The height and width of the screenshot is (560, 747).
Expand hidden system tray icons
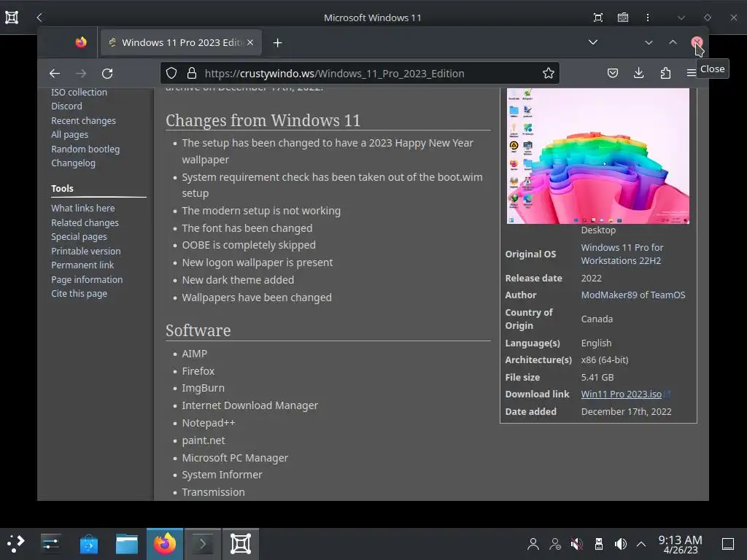[x=641, y=544]
